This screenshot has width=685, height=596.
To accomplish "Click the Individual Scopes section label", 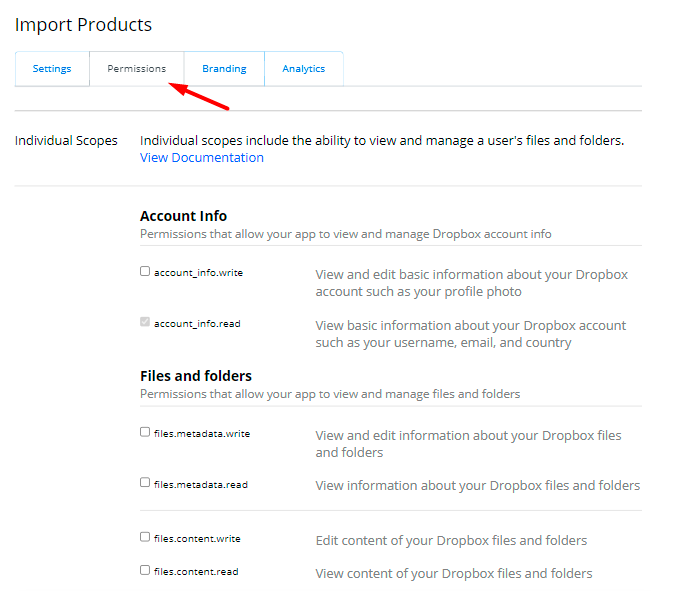I will tap(66, 141).
